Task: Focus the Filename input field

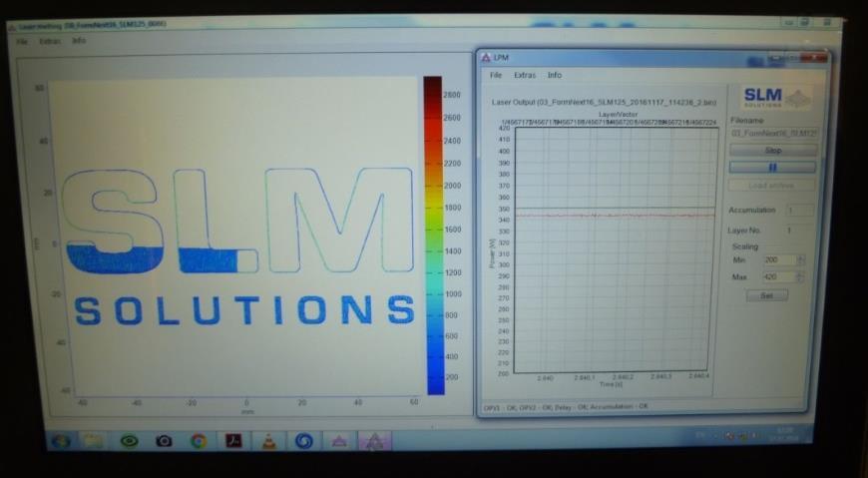Action: click(x=774, y=133)
